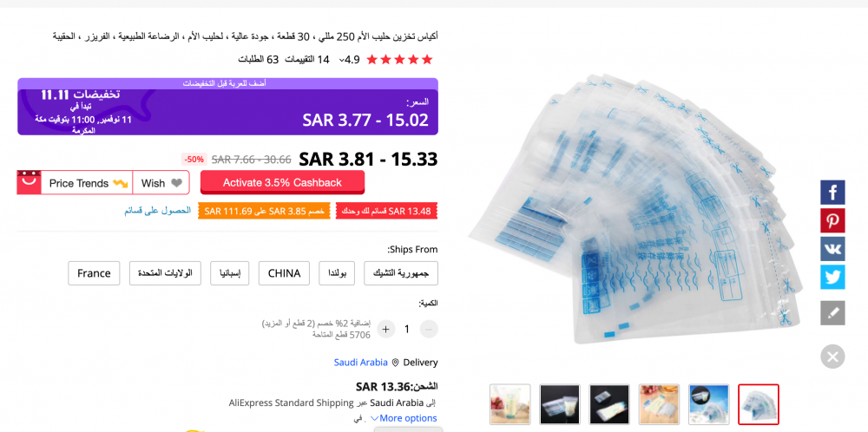Click the gray pencil edit icon
The image size is (868, 432).
click(x=832, y=313)
